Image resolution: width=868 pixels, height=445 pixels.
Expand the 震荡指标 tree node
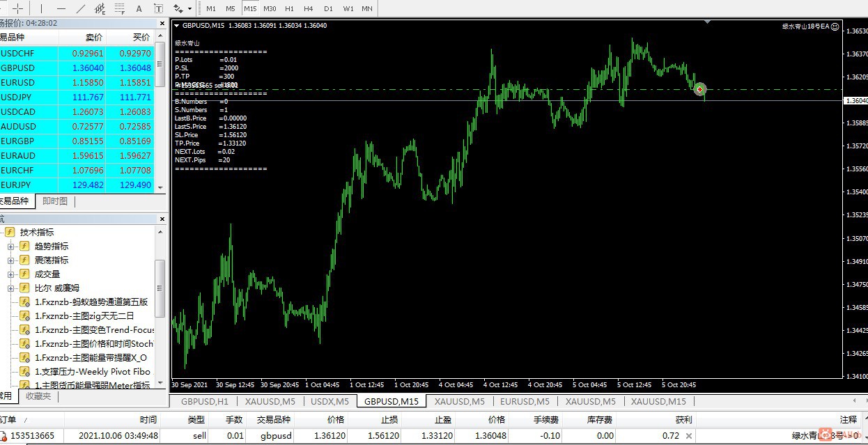pos(10,260)
